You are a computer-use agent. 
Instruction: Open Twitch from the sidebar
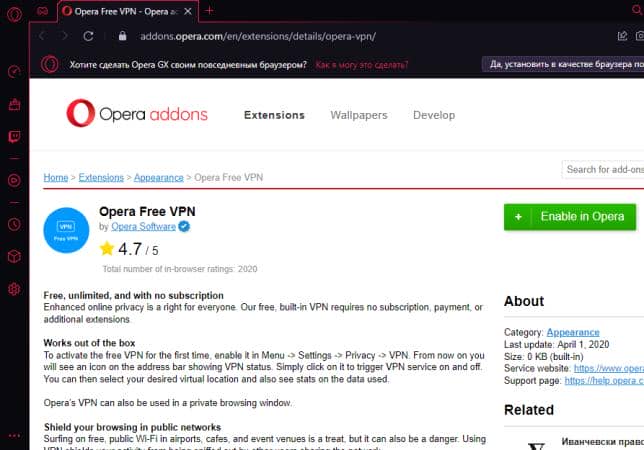point(14,137)
